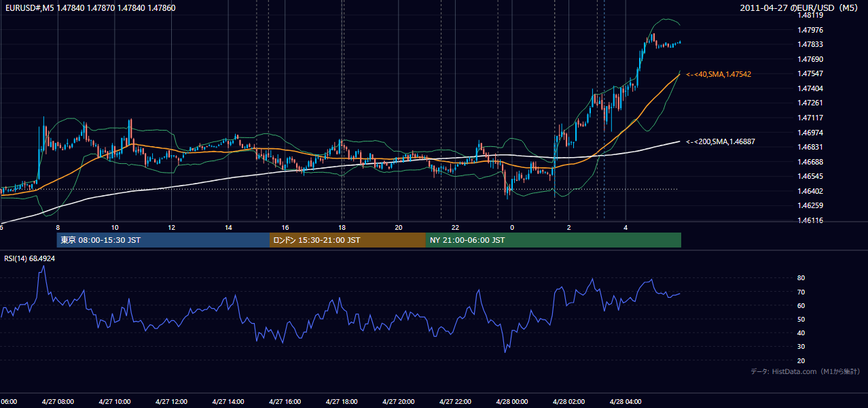Click hour tick 16 under the price chart
The width and height of the screenshot is (868, 408).
tap(285, 228)
